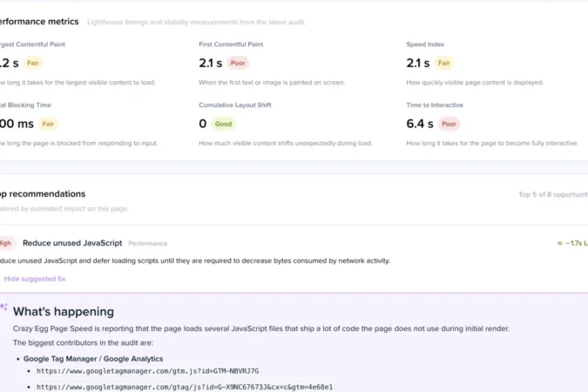Click the 6.4 s Time to Interactive value
The image size is (588, 392).
[420, 124]
